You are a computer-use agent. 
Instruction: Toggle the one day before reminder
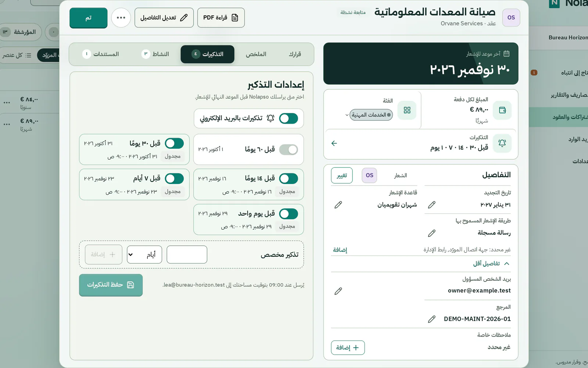point(288,214)
